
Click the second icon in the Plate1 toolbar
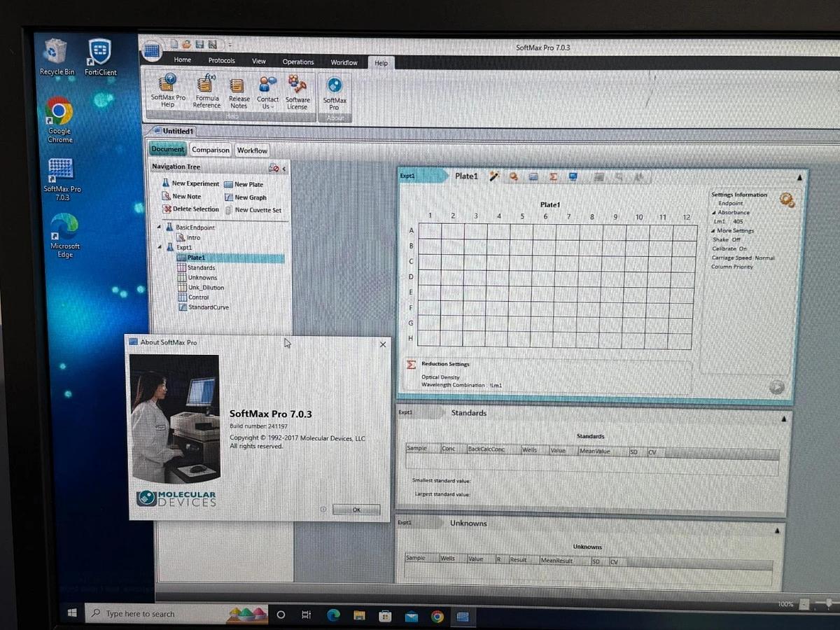click(x=514, y=176)
